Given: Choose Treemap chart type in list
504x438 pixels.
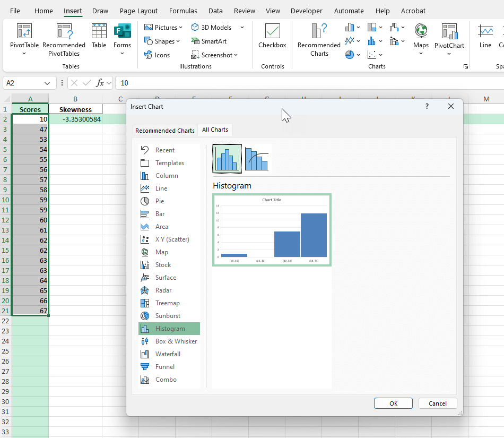Looking at the screenshot, I should click(169, 303).
